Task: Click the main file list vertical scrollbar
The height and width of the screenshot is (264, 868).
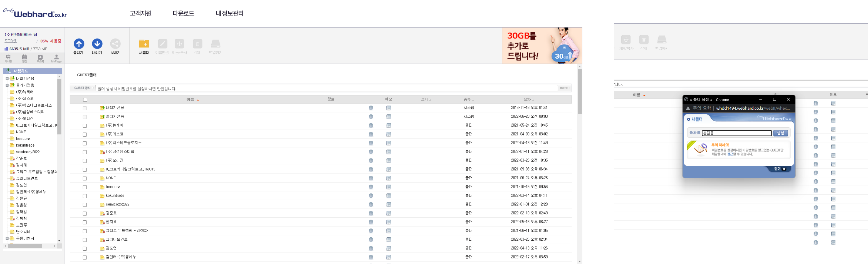Action: [x=580, y=92]
